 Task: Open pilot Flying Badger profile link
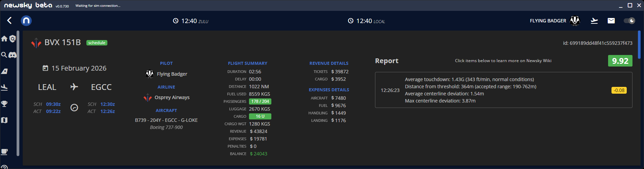pos(172,74)
